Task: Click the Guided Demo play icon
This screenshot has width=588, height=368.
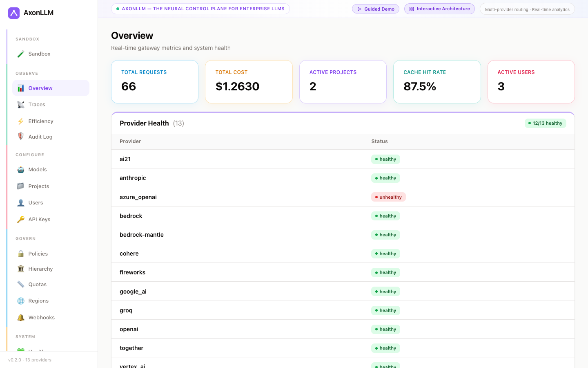Action: click(359, 9)
